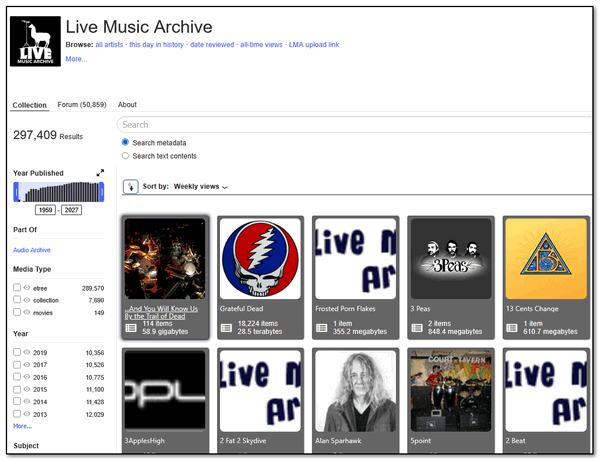Click list icon on 13 Cents Change card
The width and height of the screenshot is (600, 461).
512,328
